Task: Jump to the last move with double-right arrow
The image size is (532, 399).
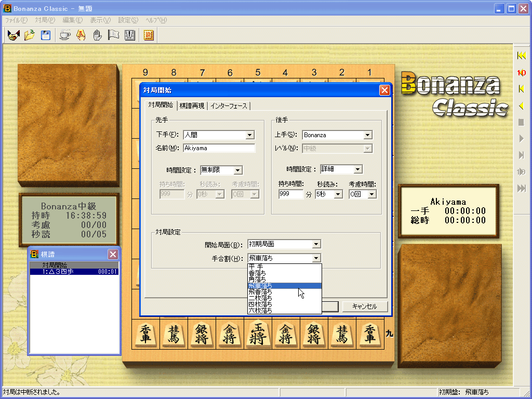Action: pos(522,188)
